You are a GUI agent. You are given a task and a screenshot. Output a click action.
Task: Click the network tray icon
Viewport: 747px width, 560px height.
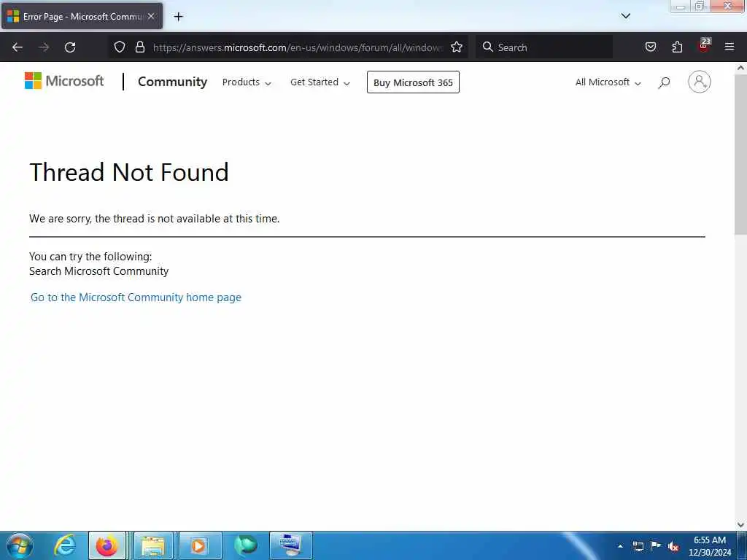click(x=638, y=546)
